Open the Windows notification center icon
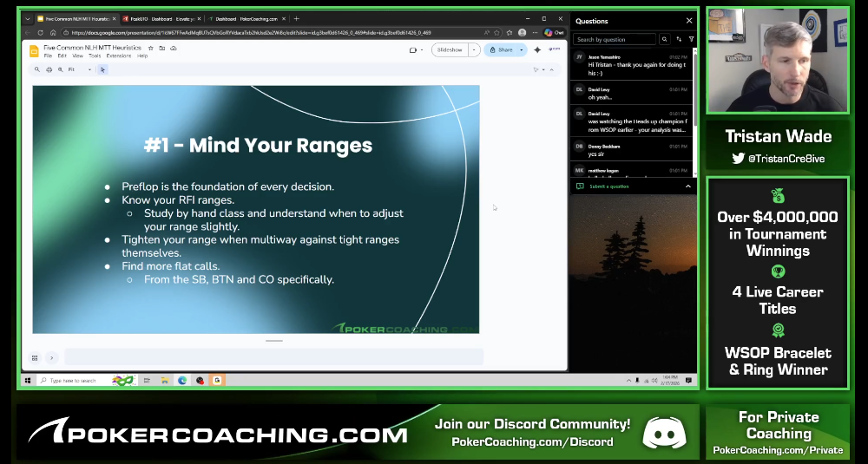The image size is (868, 464). 688,381
